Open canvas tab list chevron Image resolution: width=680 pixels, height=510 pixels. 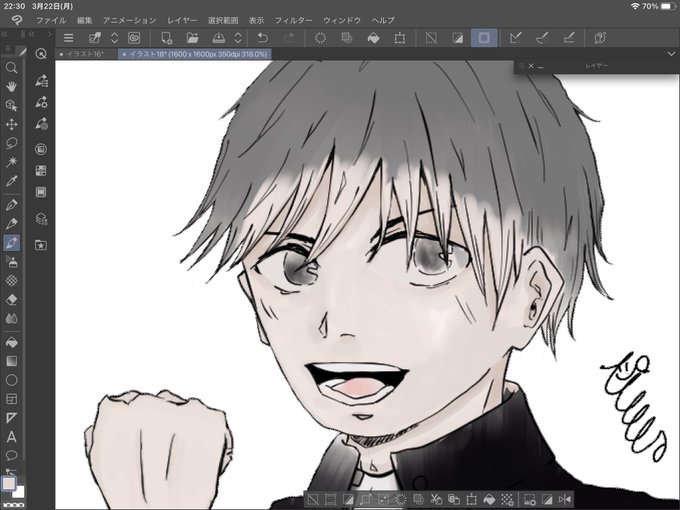click(671, 54)
